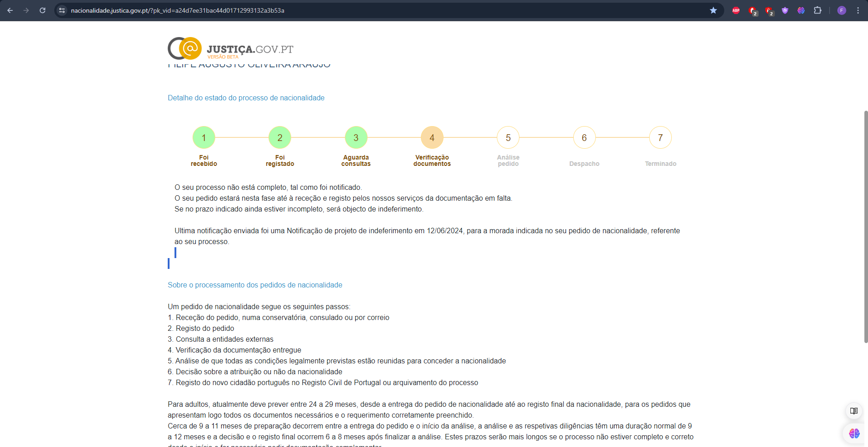Click the page vertical scrollbar
The image size is (868, 447).
coord(866,226)
